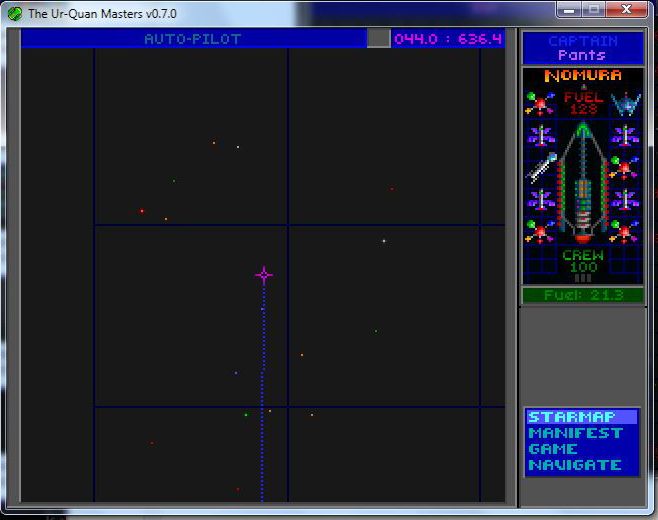Choose GAME from the menu list

tap(553, 449)
